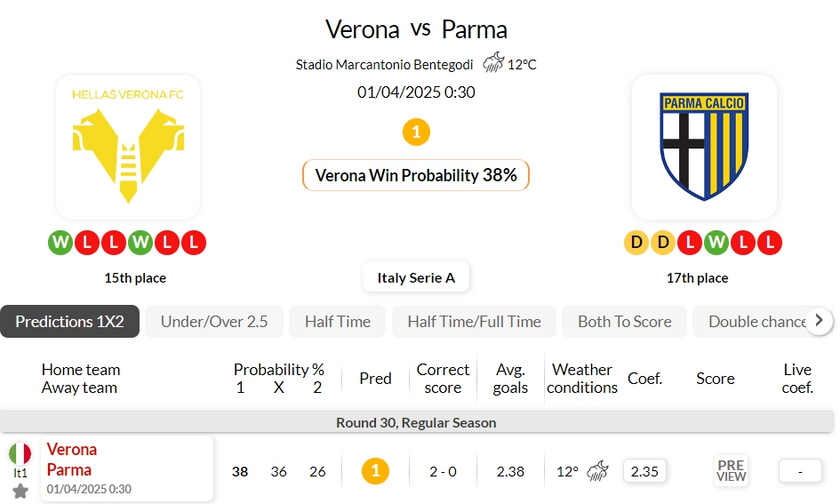The width and height of the screenshot is (840, 504).
Task: Switch to the Under/Over 2.5 tab
Action: (214, 321)
